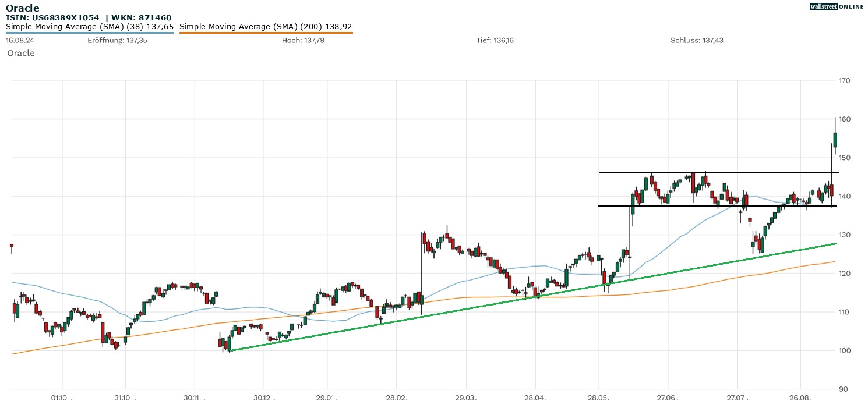Screen dimensions: 868x401
Task: Click the 27.07. date axis label
Action: (737, 398)
